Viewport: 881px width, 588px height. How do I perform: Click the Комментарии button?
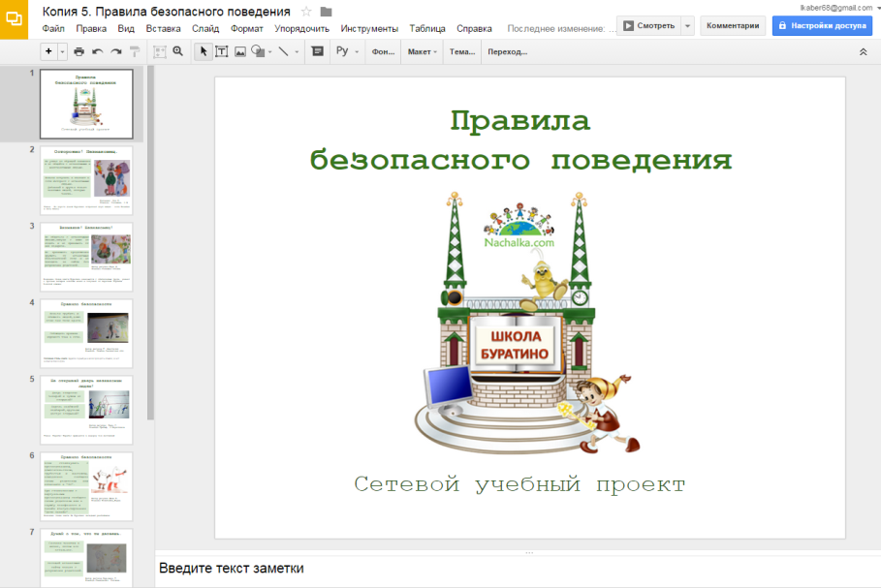(x=733, y=26)
